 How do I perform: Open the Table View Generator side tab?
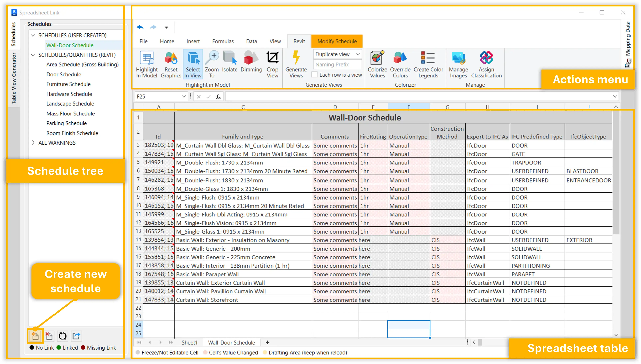[14, 78]
